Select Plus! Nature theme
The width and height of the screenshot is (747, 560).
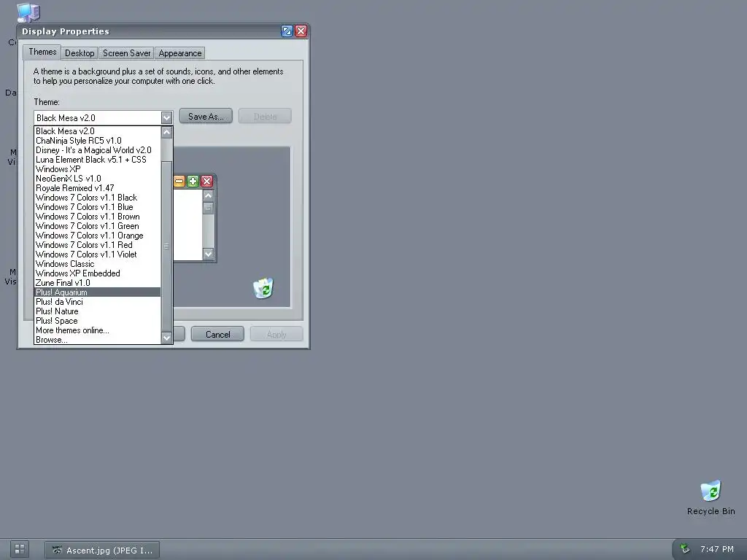click(98, 311)
